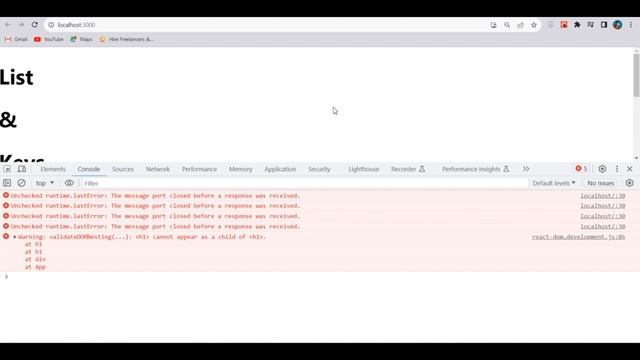
Task: Show more DevTools tabs
Action: point(526,169)
